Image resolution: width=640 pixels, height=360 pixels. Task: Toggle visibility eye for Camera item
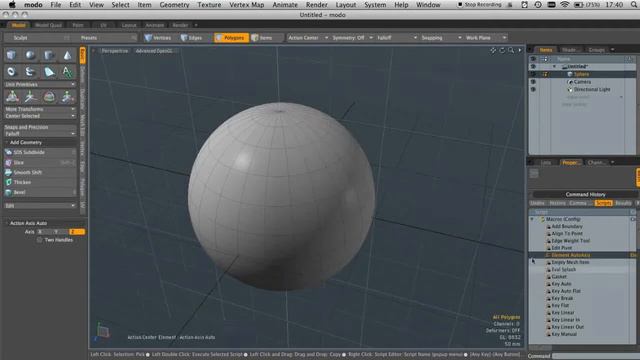click(x=533, y=82)
